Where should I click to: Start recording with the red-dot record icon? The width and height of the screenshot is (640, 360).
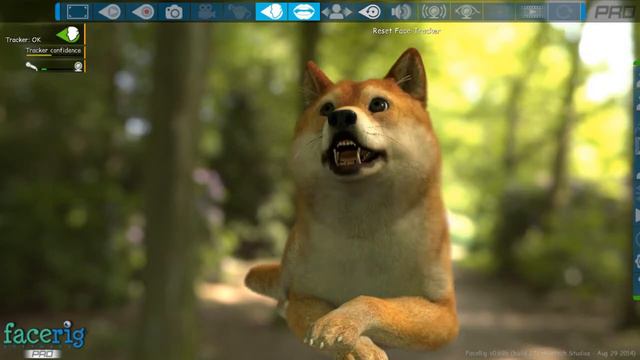point(143,12)
